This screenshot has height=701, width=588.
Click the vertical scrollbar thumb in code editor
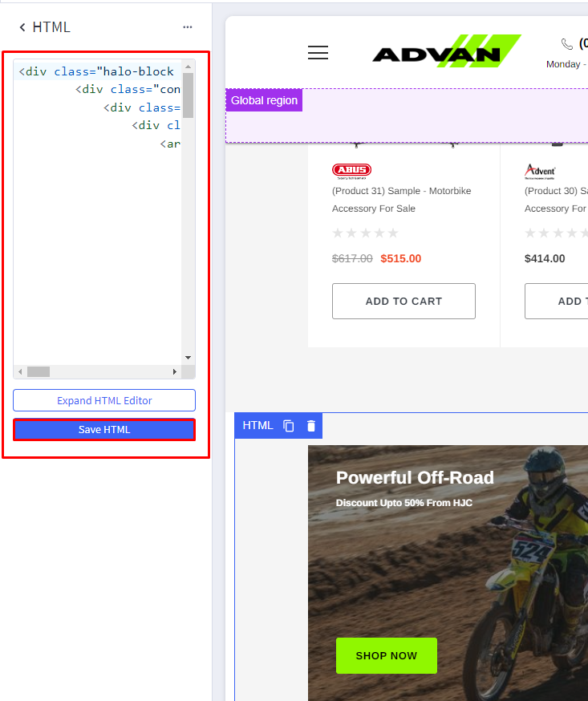click(189, 95)
